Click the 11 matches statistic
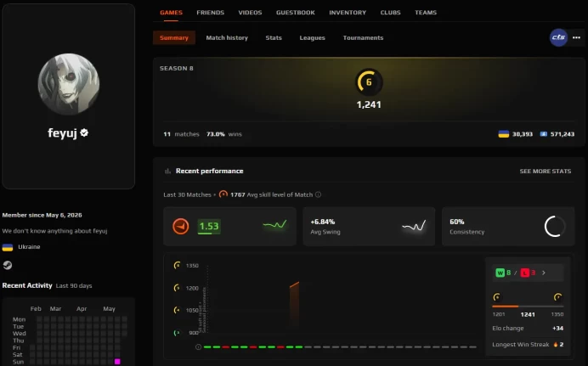588x366 pixels. pyautogui.click(x=181, y=134)
